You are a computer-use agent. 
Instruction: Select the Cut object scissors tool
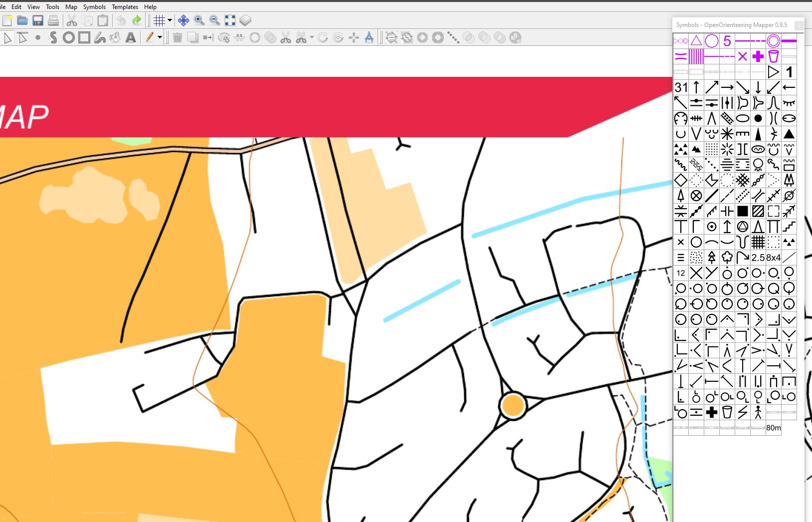pos(285,37)
